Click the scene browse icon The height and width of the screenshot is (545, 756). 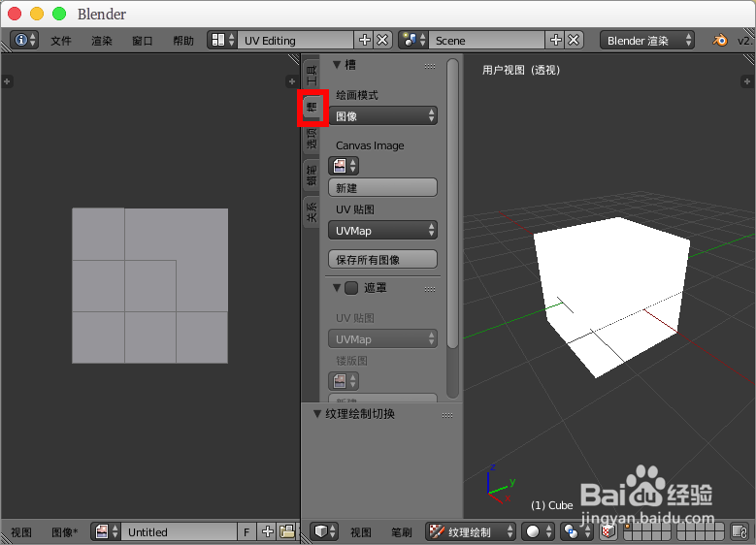414,40
